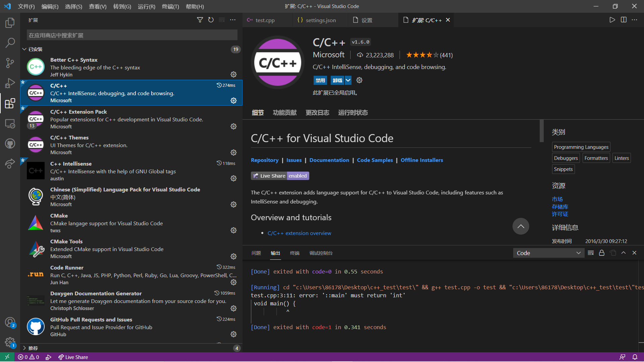Screen dimensions: 644x362
Task: Switch to the 问题 panel tab
Action: [256, 253]
